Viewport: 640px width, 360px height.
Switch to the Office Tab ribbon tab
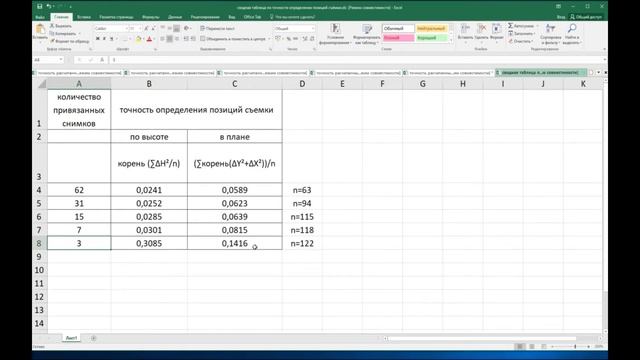(x=252, y=17)
